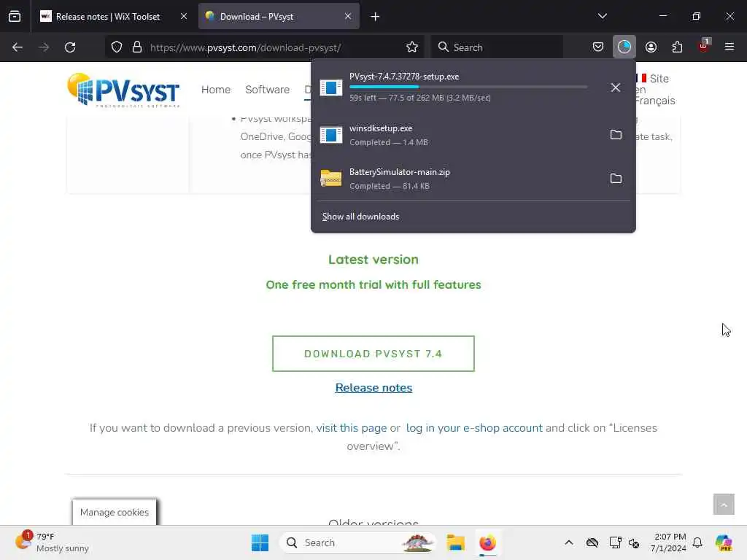
Task: Open the Home menu item
Action: 215,90
